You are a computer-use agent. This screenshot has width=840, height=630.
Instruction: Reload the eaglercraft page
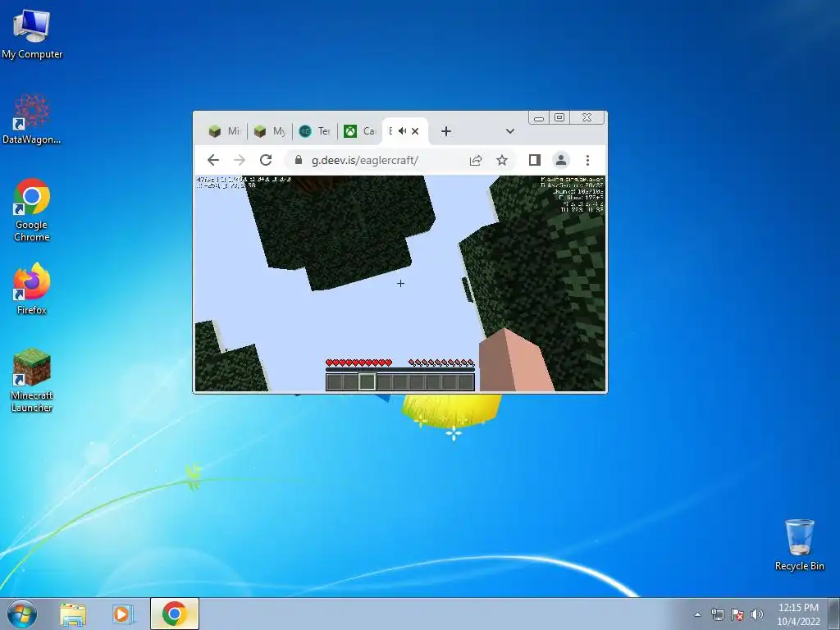266,160
